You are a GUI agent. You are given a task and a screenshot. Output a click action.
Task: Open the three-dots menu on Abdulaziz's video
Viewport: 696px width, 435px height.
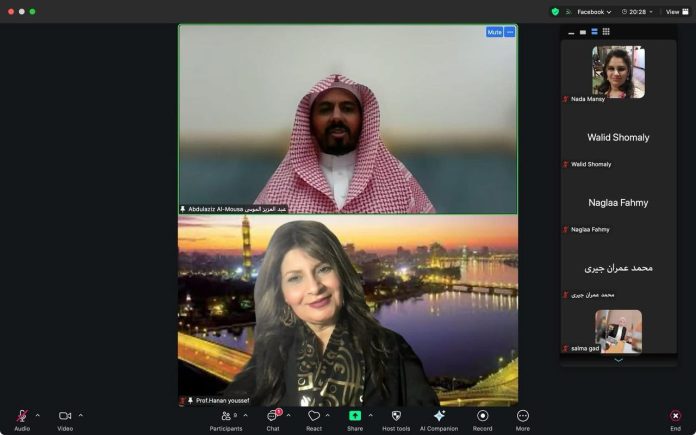click(510, 32)
